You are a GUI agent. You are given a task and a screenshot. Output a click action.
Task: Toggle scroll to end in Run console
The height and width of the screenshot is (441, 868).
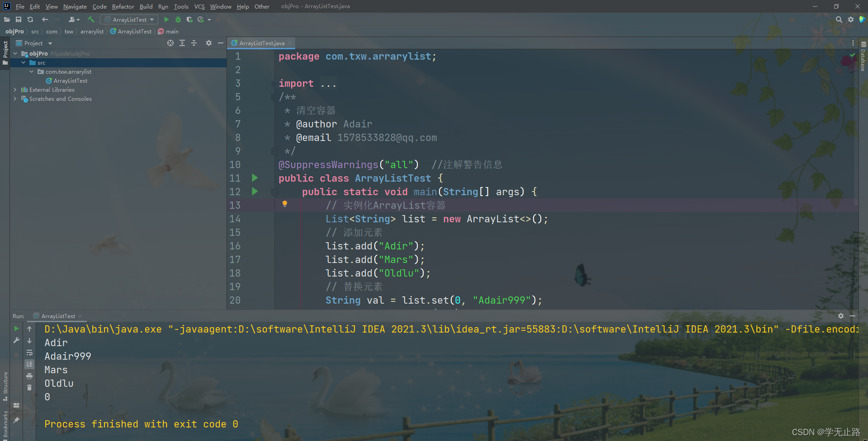[29, 364]
